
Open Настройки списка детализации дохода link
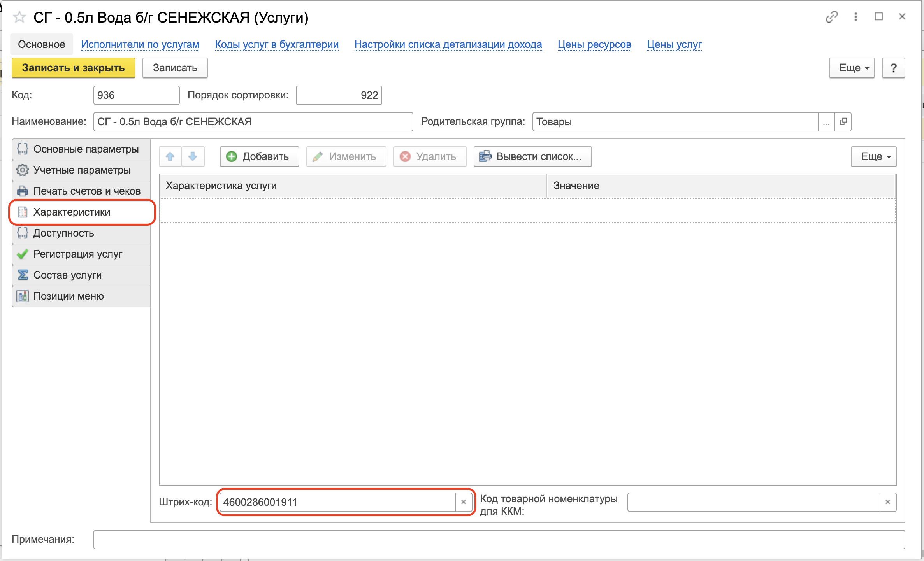(x=448, y=44)
